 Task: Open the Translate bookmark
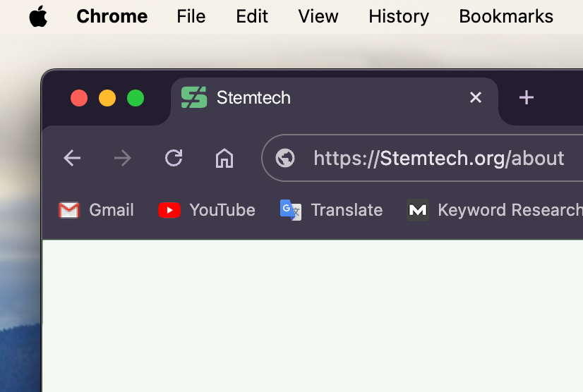coord(331,210)
